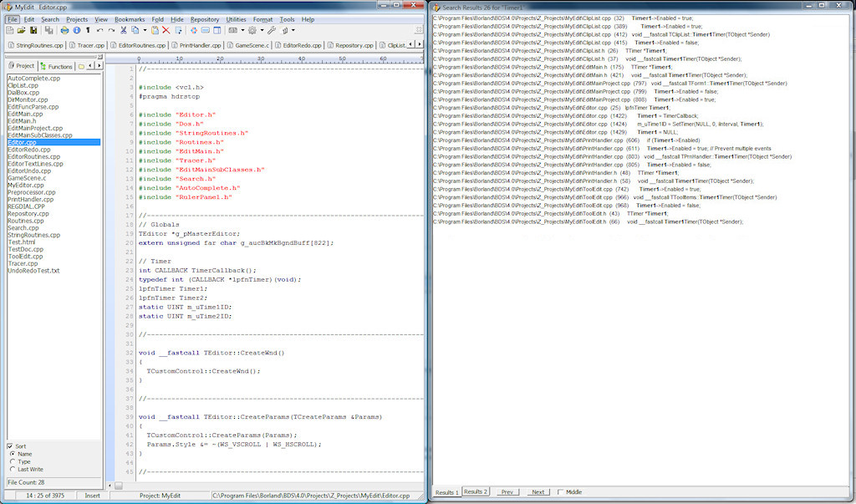Open the Fold menu

coord(158,19)
